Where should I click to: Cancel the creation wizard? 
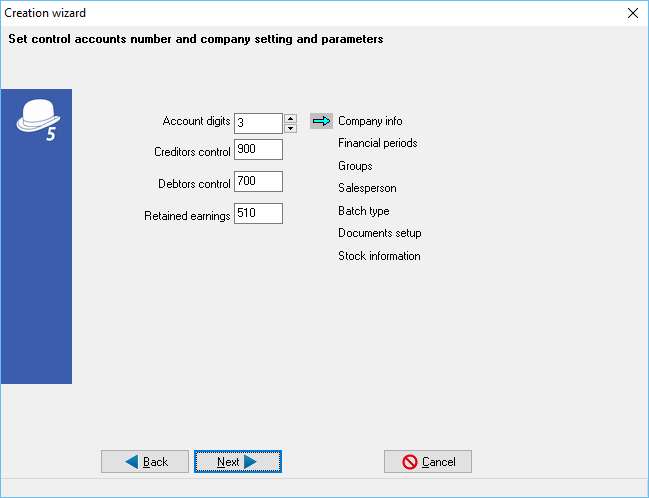(428, 462)
